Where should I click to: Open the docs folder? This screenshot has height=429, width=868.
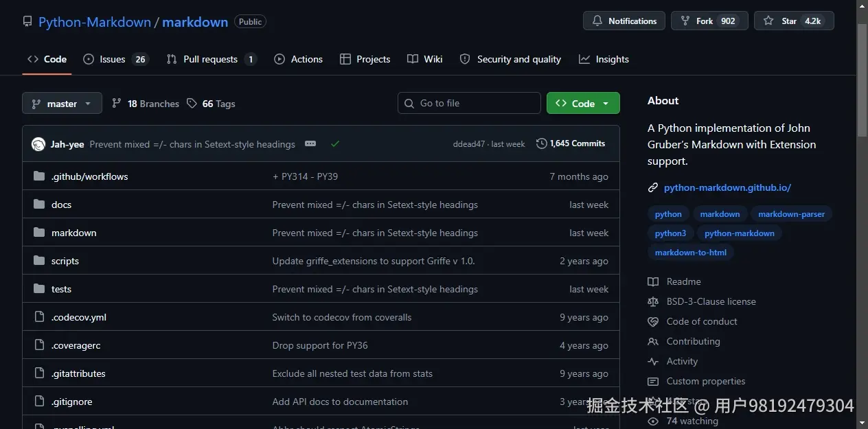61,205
